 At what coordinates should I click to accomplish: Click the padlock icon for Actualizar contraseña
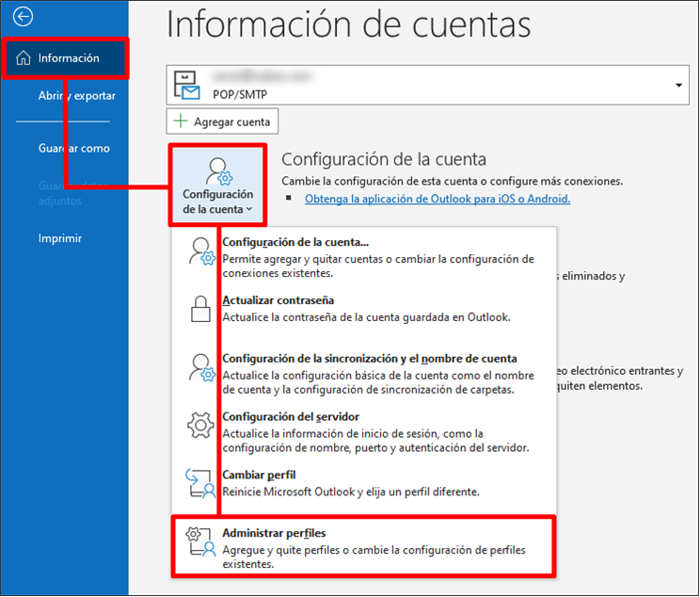[200, 309]
